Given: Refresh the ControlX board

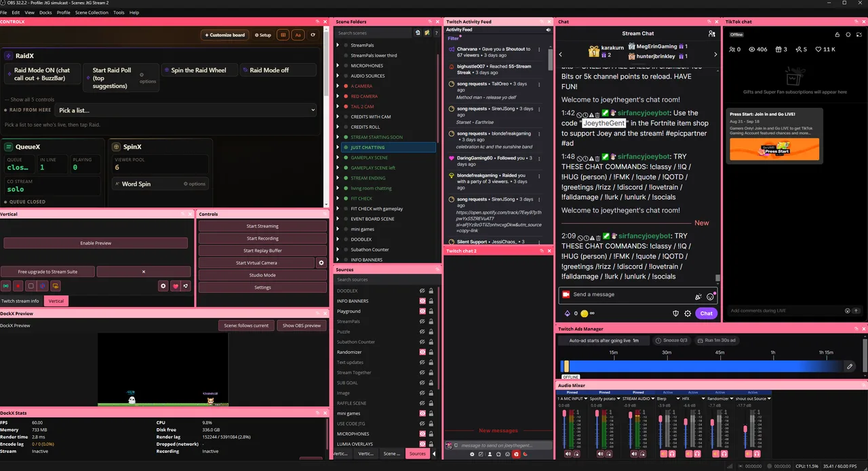Looking at the screenshot, I should point(313,35).
